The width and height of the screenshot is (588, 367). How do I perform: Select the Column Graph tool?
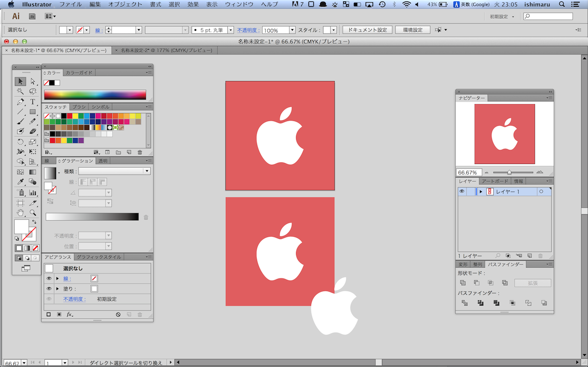click(33, 193)
